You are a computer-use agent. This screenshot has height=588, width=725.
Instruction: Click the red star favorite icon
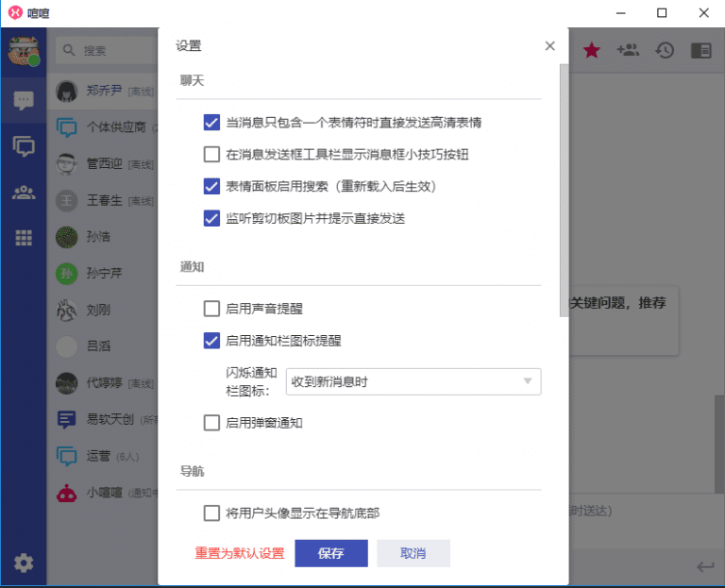[x=592, y=50]
